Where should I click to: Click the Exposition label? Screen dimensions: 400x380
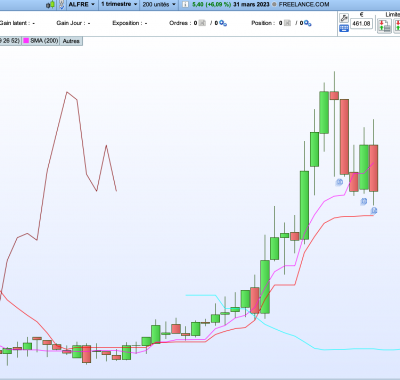127,23
